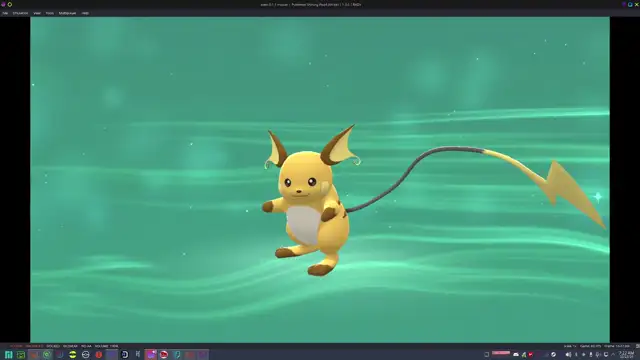
Task: Click the system volume tray icon
Action: pyautogui.click(x=568, y=355)
